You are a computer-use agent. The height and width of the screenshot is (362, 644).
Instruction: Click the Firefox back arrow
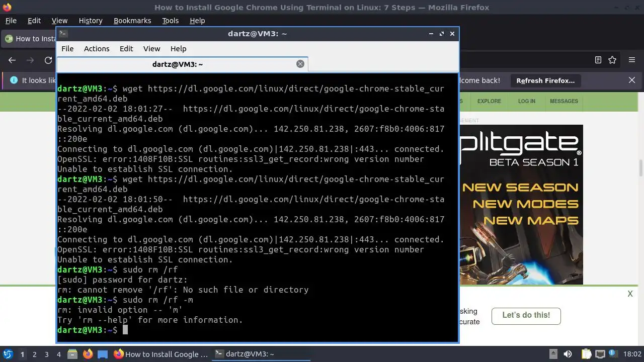12,60
